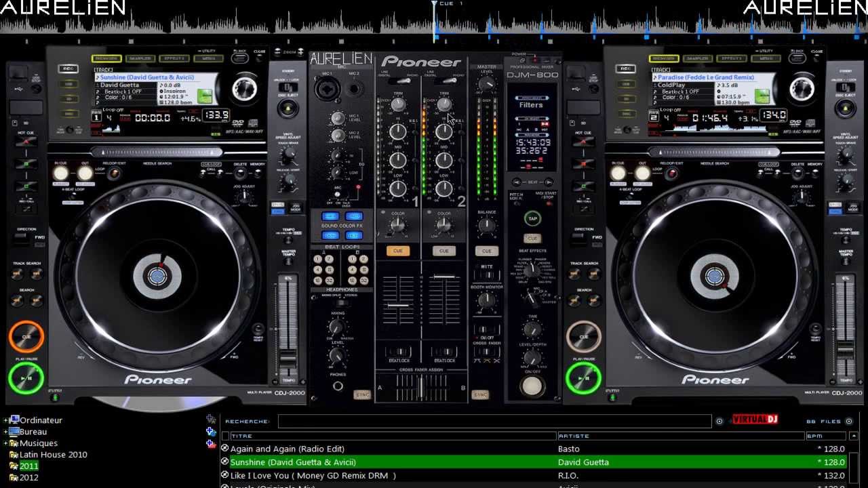Open the left deck MENU tab
Viewport: 868px width, 488px height.
point(208,59)
